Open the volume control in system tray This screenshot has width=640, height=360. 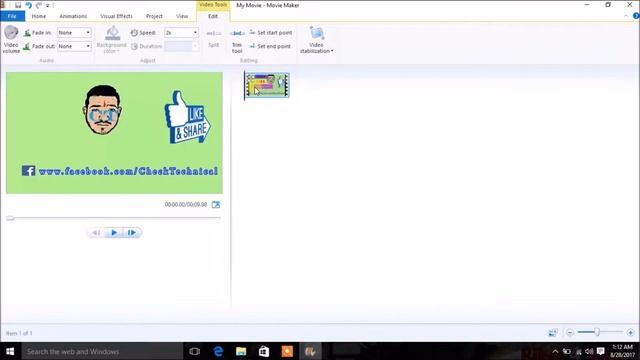589,351
